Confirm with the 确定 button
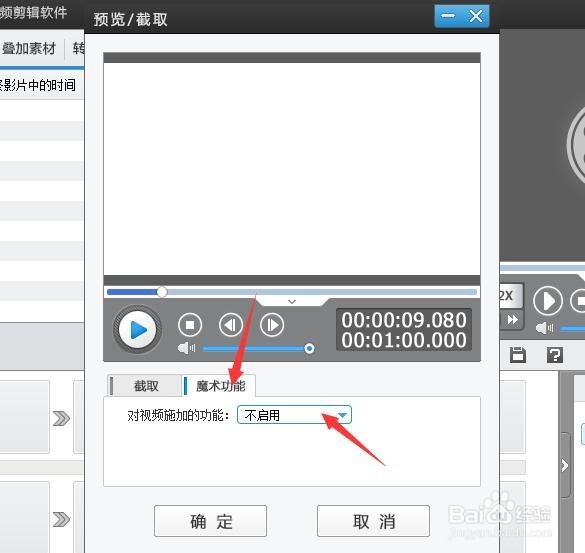Viewport: 585px width, 553px height. (x=210, y=521)
